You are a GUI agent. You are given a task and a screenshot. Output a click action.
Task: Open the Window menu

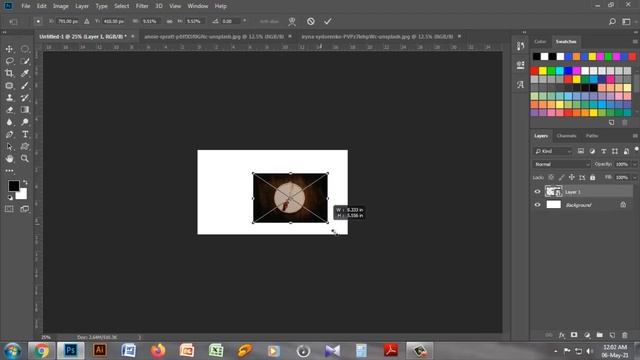click(x=198, y=6)
